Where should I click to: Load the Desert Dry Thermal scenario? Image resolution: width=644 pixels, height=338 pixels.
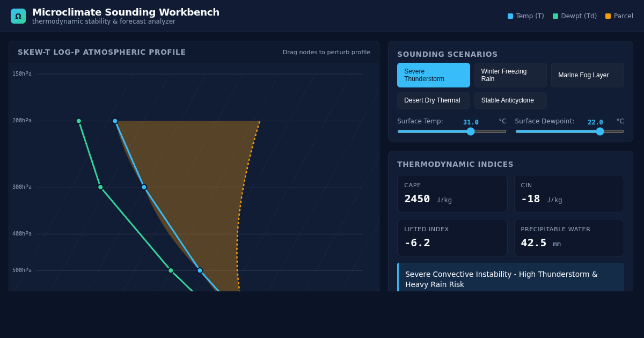coord(434,100)
